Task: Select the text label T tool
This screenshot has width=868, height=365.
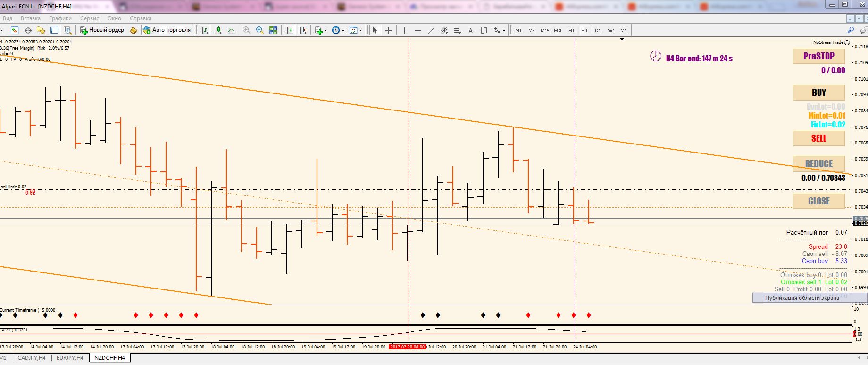Action: 484,30
